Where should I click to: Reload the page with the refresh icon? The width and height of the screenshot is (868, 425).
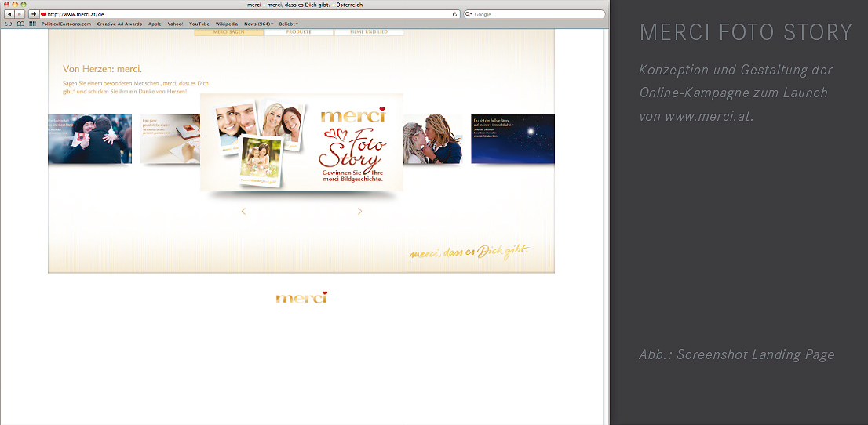(455, 14)
